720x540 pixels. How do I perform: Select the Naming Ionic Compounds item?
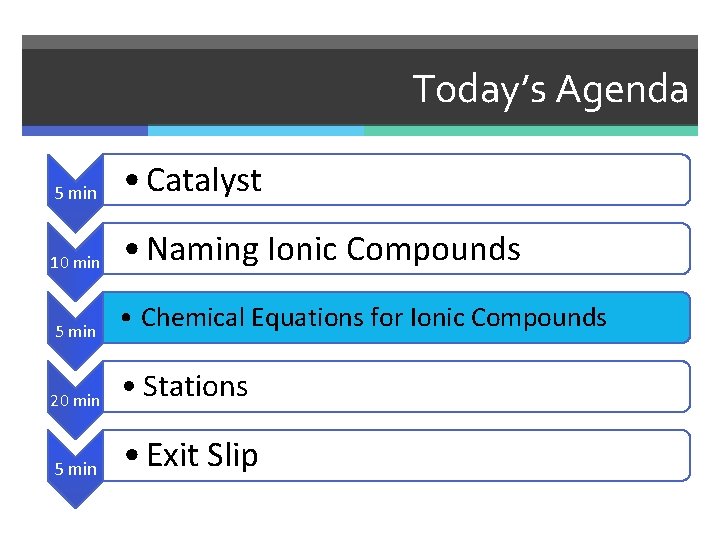(x=397, y=248)
